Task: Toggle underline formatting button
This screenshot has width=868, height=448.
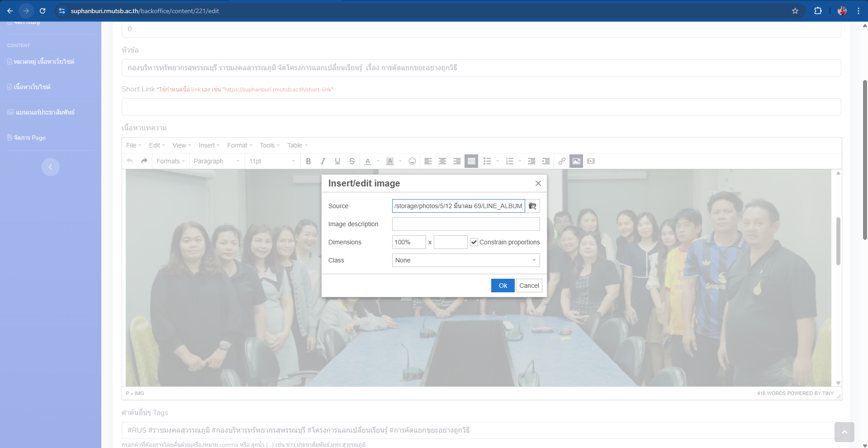Action: 337,161
